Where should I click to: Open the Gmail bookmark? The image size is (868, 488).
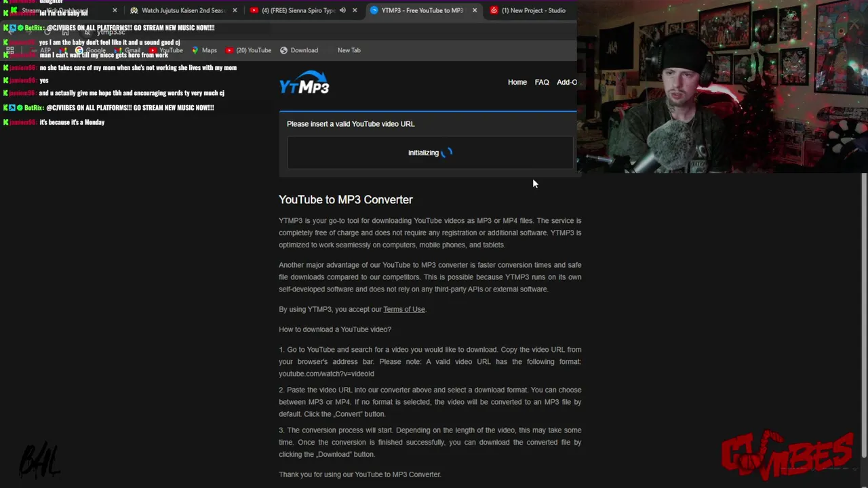pos(127,50)
